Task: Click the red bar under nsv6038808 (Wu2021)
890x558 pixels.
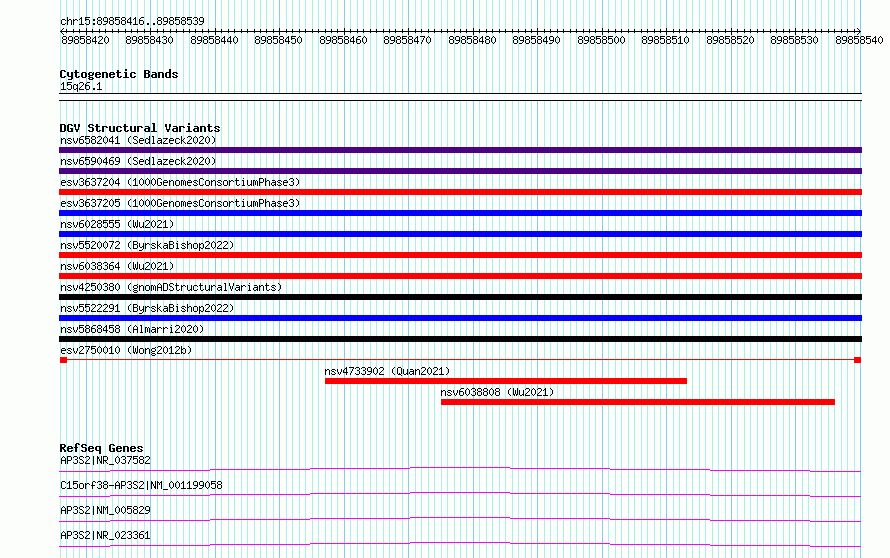Action: tap(638, 402)
